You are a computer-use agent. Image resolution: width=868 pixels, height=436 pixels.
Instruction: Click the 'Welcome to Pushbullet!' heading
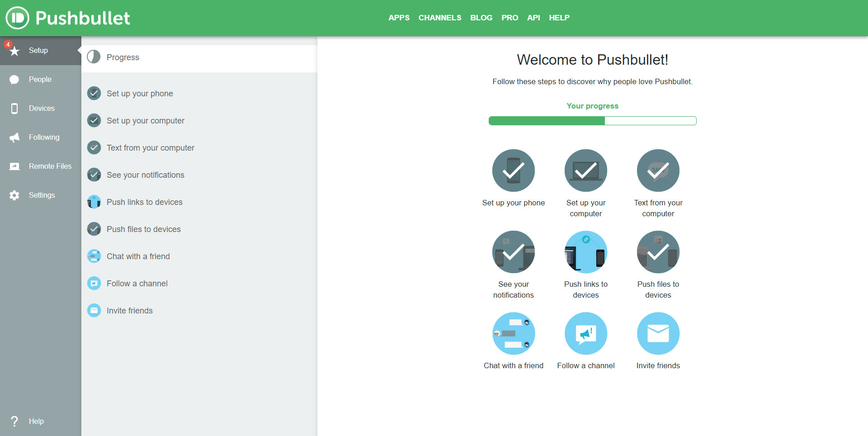[x=593, y=60]
